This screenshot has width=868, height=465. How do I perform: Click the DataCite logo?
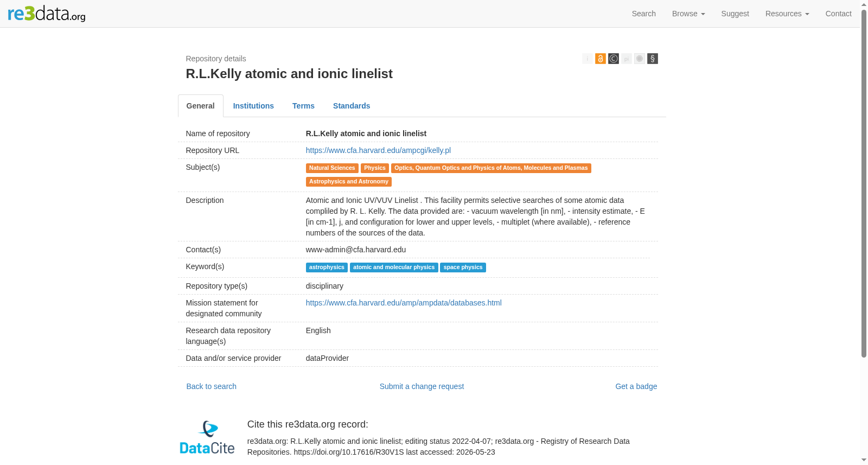pos(207,437)
